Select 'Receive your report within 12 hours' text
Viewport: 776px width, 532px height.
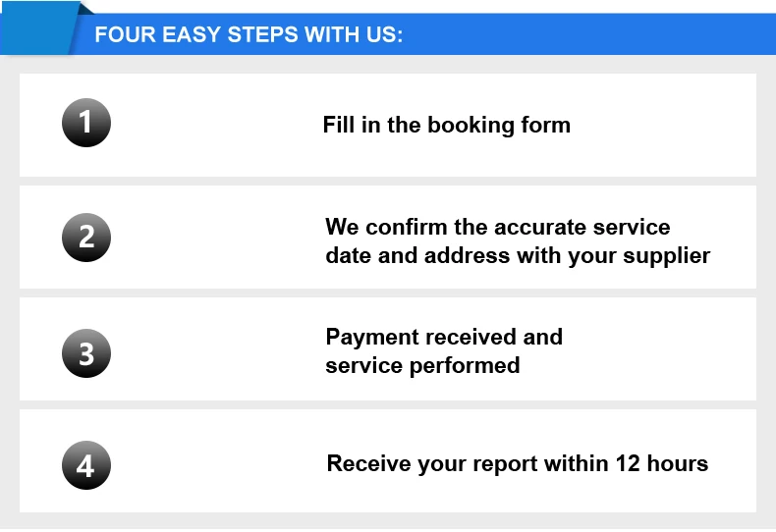[517, 463]
